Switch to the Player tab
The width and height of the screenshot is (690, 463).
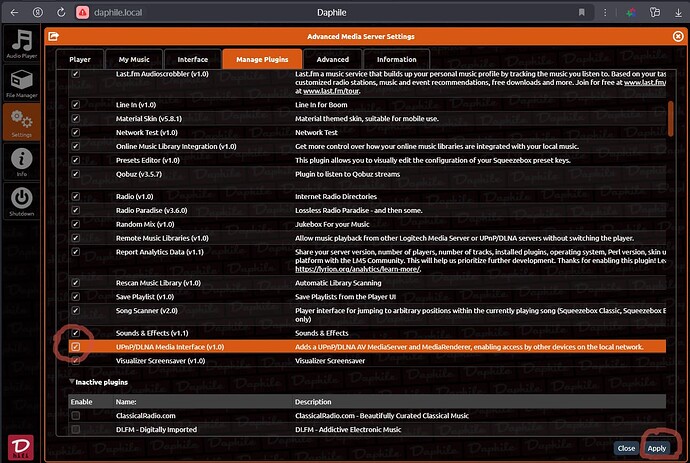click(x=80, y=59)
